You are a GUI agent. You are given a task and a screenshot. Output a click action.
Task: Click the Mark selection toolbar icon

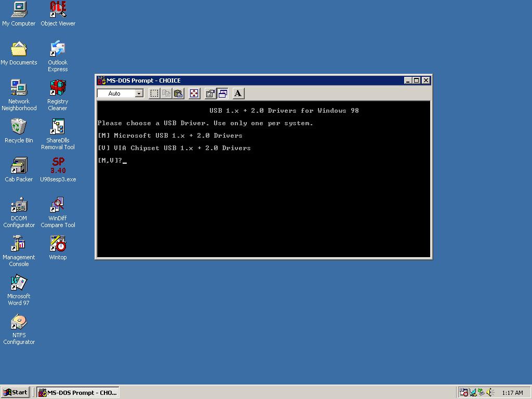[x=154, y=94]
